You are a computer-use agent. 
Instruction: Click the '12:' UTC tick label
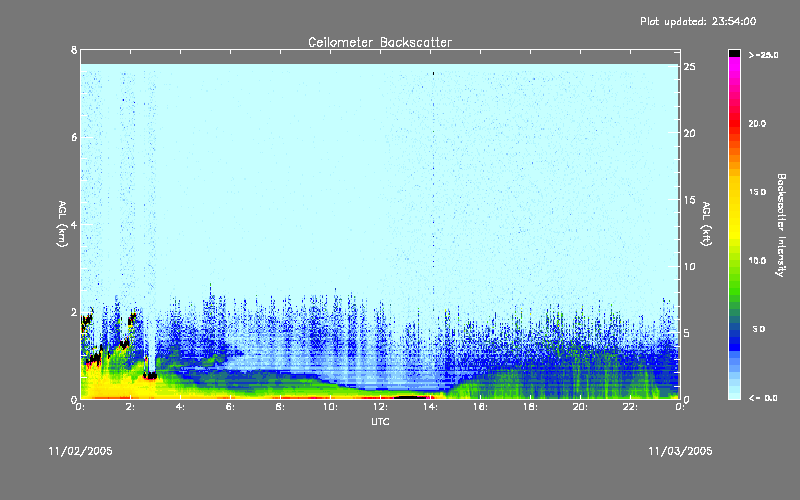coord(380,407)
